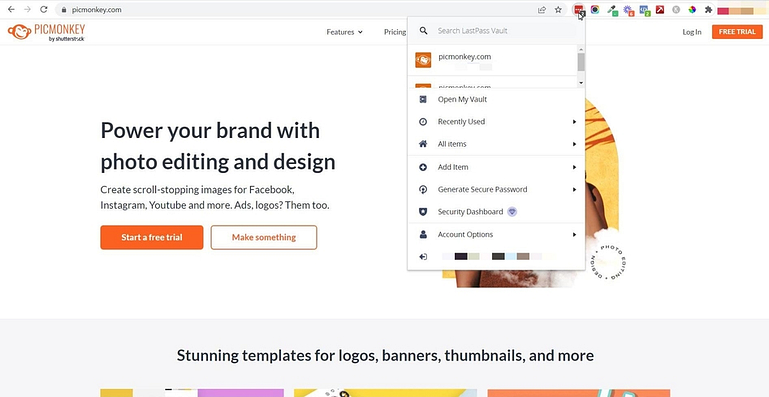The width and height of the screenshot is (769, 397).
Task: Click the Generate Secure Password icon
Action: tap(423, 189)
